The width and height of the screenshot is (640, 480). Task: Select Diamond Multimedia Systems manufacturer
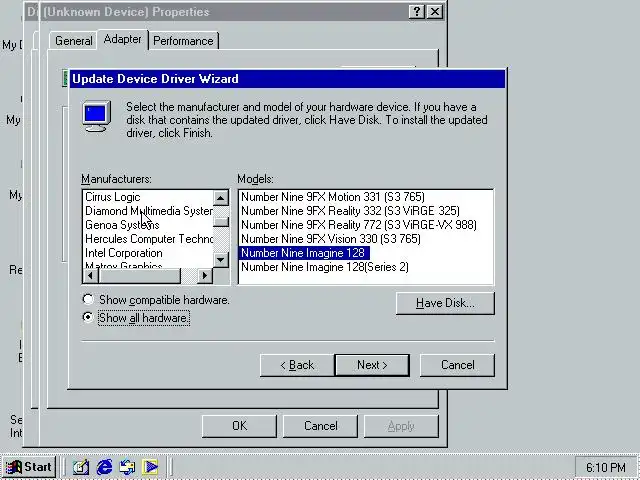tap(148, 211)
